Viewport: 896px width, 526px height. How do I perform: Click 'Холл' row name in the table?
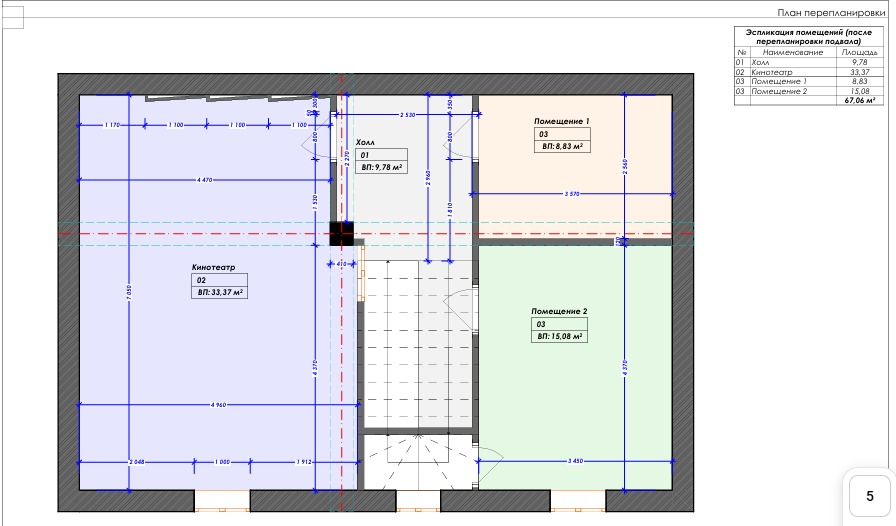pos(760,62)
